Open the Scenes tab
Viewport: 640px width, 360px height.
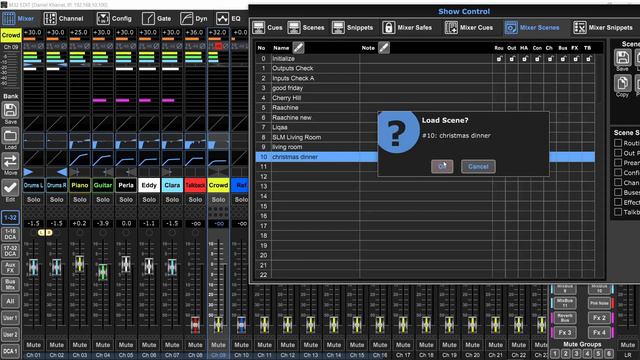pos(306,27)
